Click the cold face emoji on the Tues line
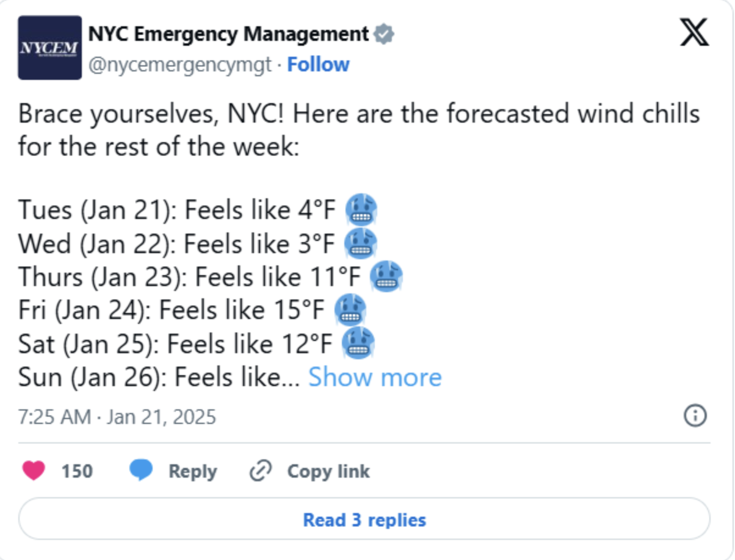 click(x=361, y=210)
